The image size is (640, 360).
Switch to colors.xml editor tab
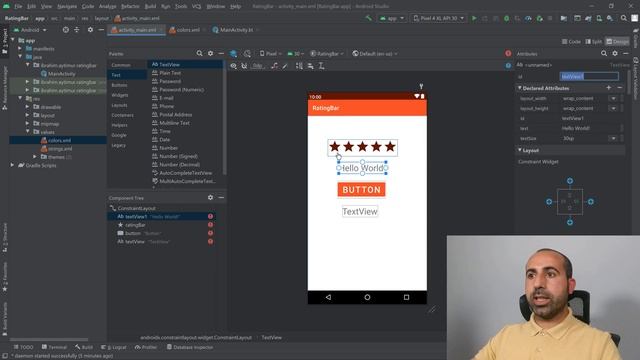click(184, 30)
